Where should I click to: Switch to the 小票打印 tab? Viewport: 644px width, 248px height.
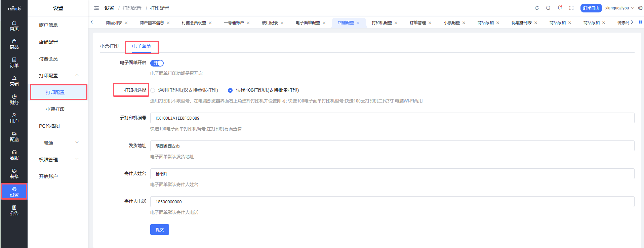109,46
